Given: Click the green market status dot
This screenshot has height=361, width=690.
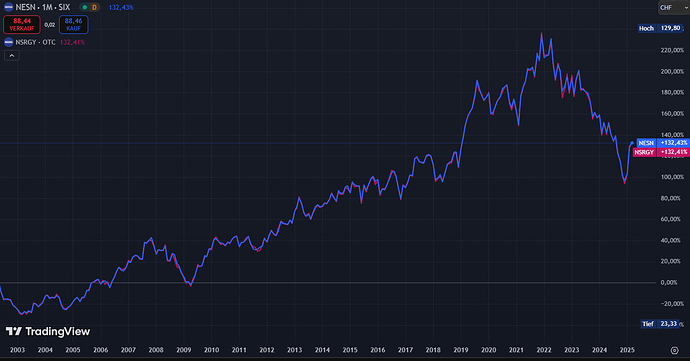Looking at the screenshot, I should pyautogui.click(x=85, y=7).
